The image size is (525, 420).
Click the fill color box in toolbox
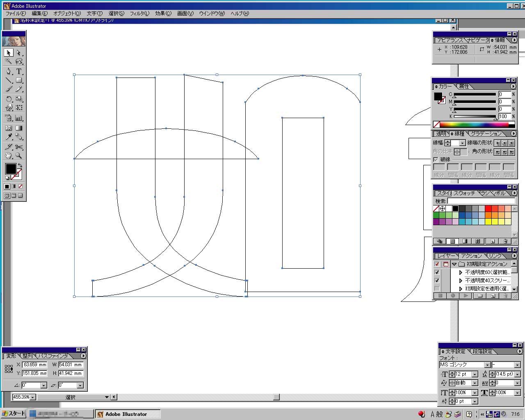pos(11,169)
